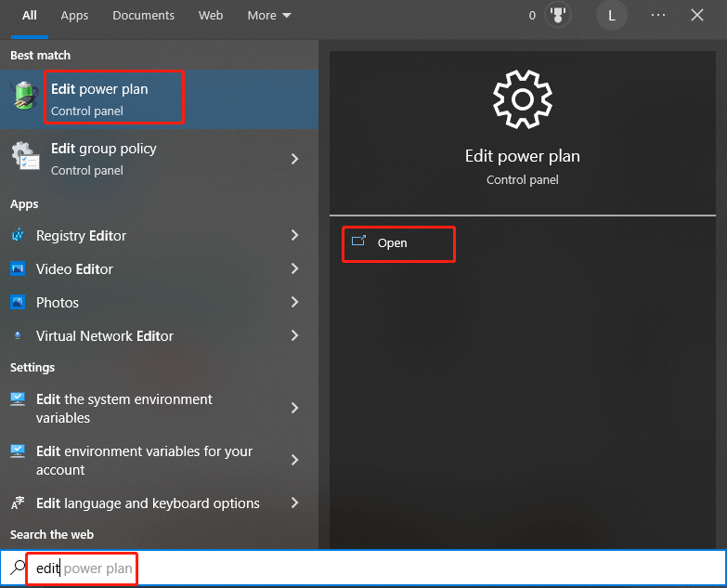This screenshot has width=727, height=588.
Task: Open the L account avatar
Action: point(612,16)
